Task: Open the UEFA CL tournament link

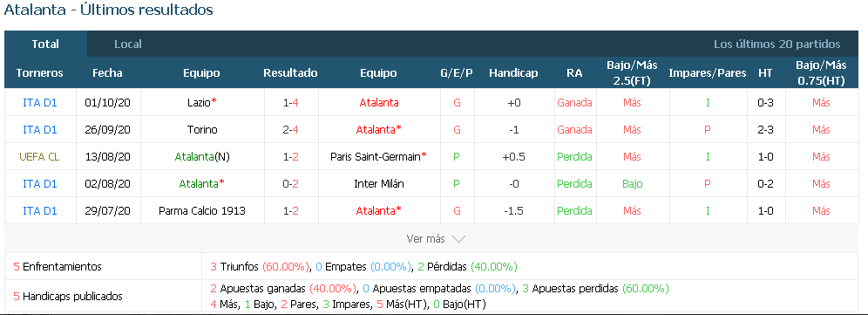Action: tap(39, 157)
